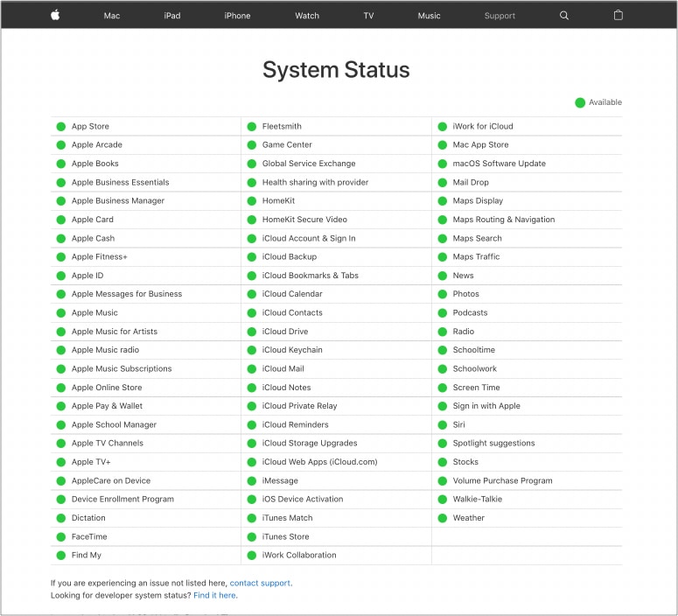Follow the contact support link

(x=261, y=583)
